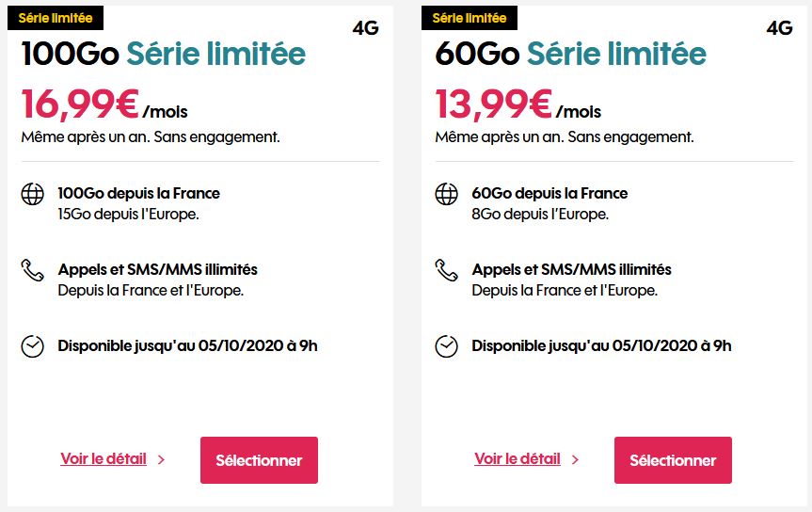Click the globe icon in the 100Go plan
The image size is (812, 512).
32,195
